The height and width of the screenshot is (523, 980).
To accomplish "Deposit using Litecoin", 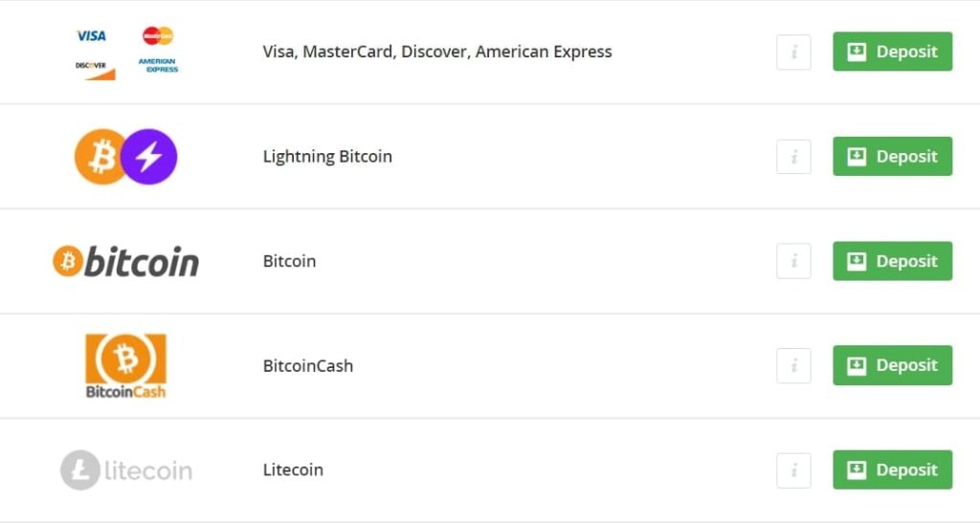I will pyautogui.click(x=893, y=470).
